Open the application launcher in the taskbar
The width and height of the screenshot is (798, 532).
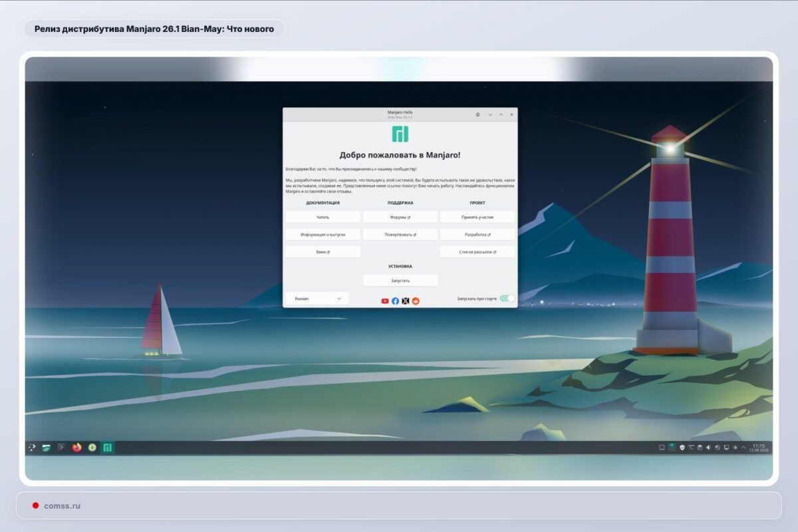click(x=32, y=448)
